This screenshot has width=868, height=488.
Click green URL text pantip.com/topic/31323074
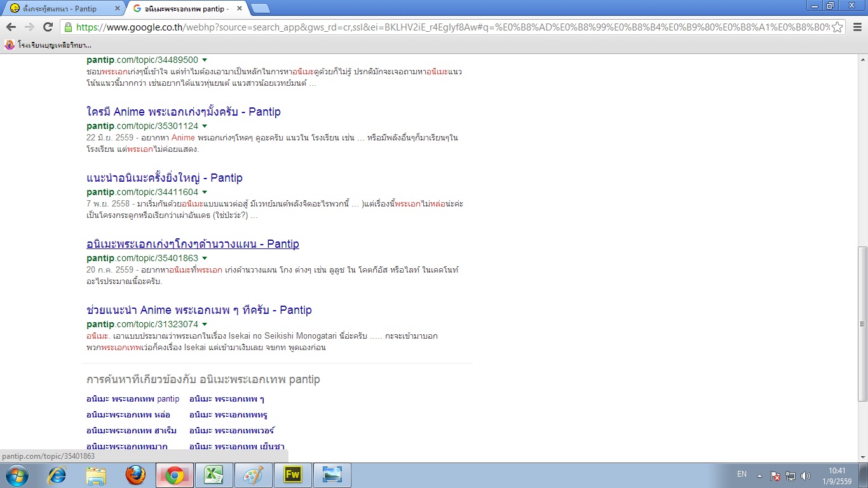(x=142, y=325)
